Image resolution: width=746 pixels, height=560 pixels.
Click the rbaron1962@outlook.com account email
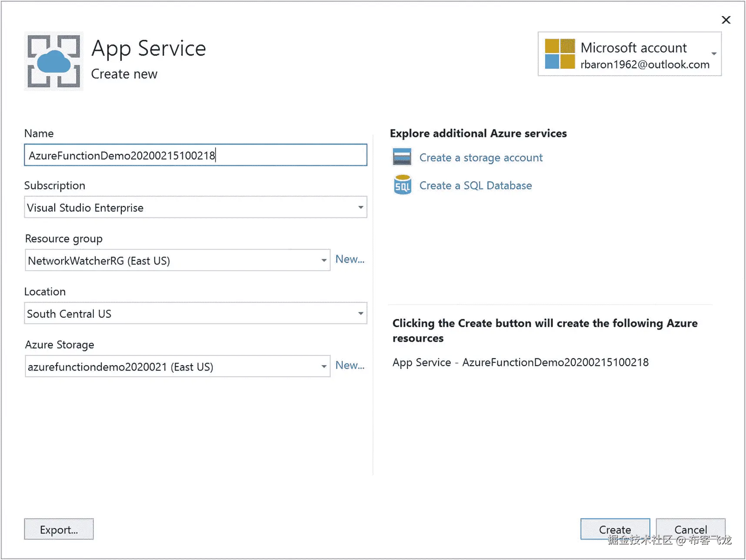click(645, 65)
